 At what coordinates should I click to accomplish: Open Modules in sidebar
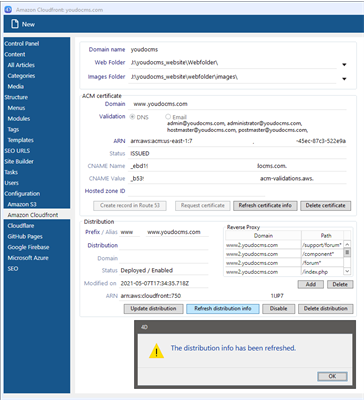19,118
